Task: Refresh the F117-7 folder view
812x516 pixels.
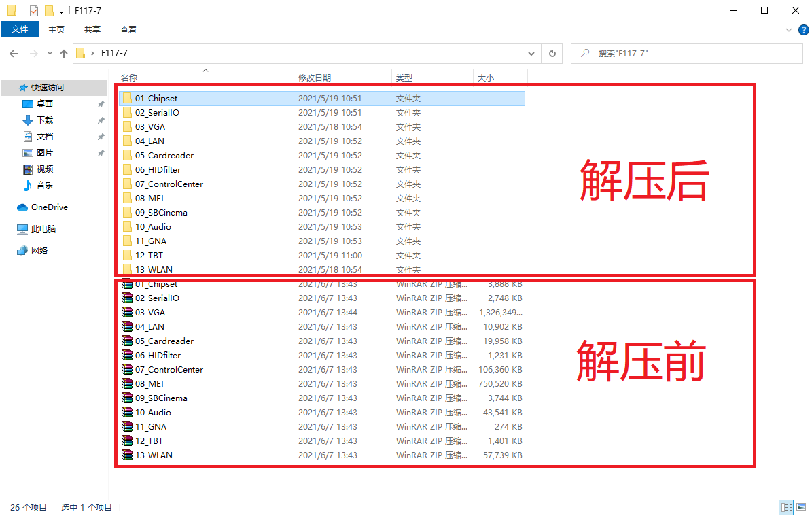Action: pos(552,53)
